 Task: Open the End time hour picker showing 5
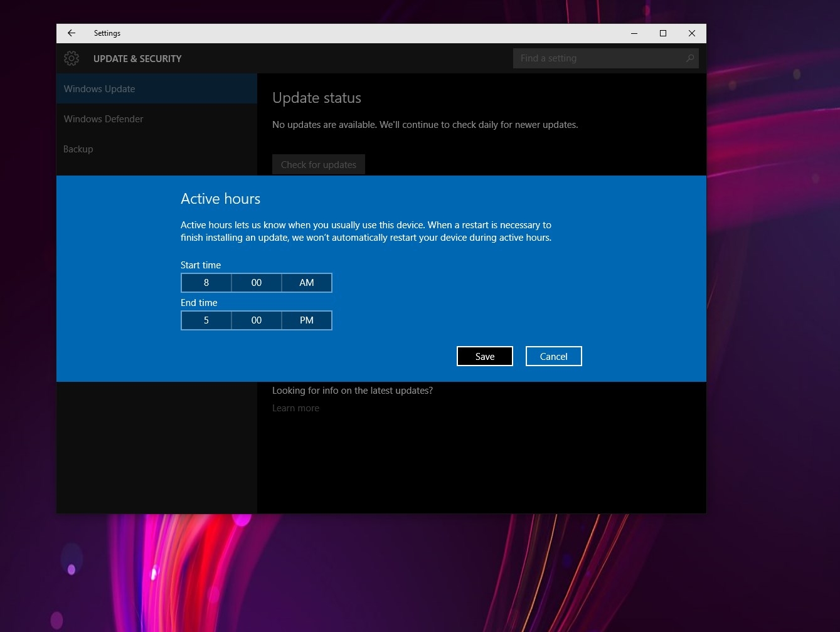[x=206, y=320]
